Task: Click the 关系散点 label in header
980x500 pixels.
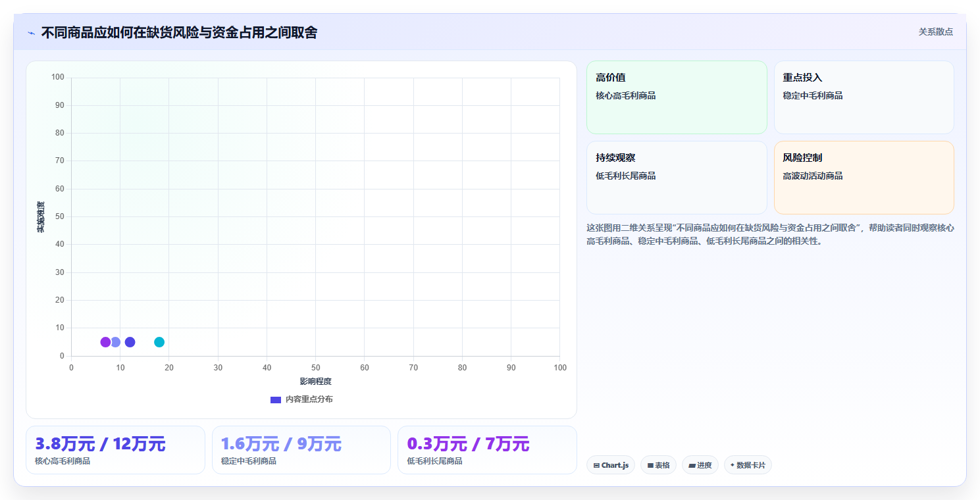Action: (935, 32)
